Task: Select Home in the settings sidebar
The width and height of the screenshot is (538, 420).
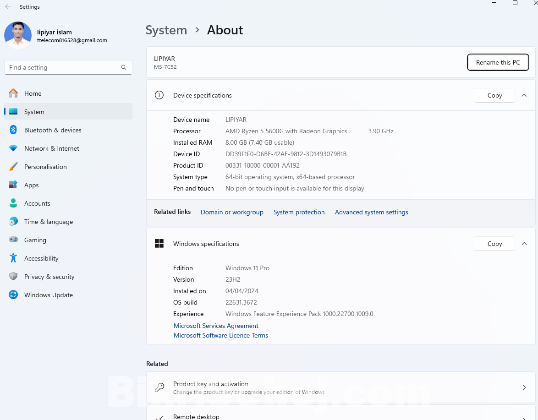Action: (x=68, y=93)
